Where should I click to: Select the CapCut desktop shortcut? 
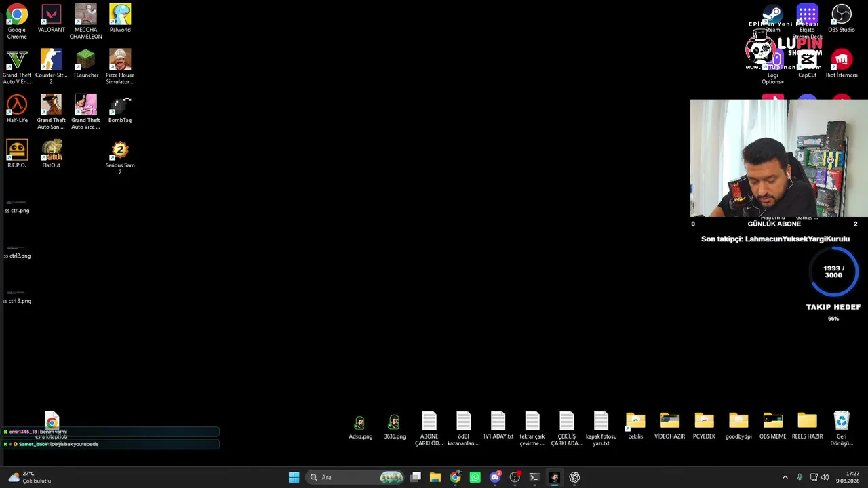(807, 64)
